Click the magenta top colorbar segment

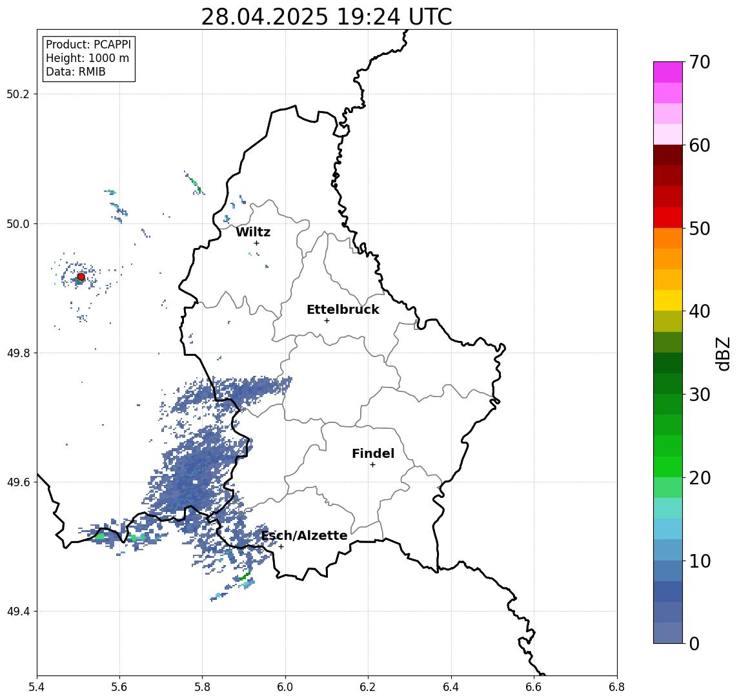pos(668,72)
